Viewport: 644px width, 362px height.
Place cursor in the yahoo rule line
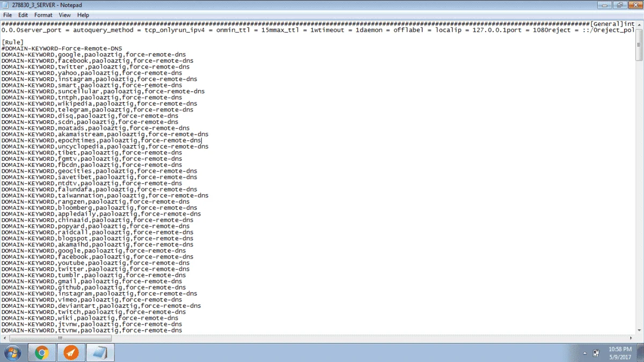click(x=92, y=73)
